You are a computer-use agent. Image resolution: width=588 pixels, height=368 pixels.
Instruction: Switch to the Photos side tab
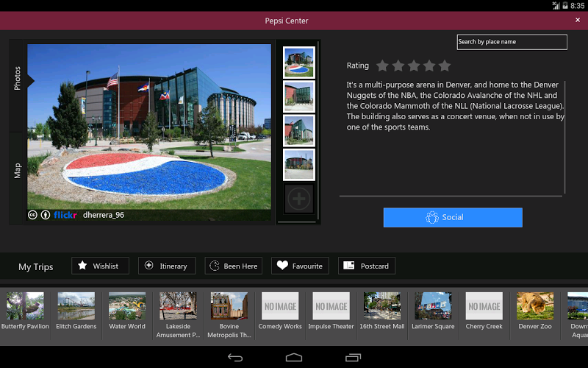[x=17, y=79]
